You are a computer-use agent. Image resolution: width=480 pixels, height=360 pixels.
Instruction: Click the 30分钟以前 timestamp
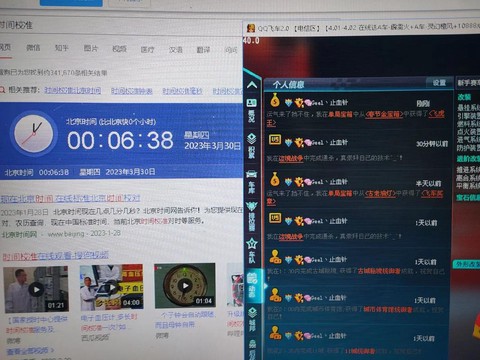[432, 144]
